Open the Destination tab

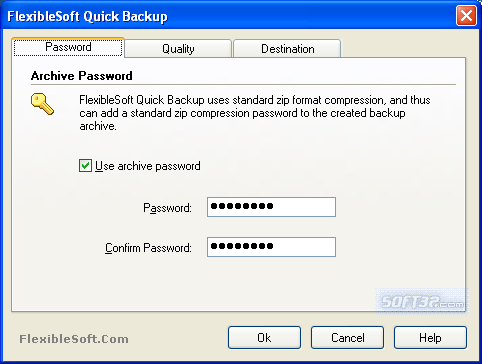[x=287, y=49]
